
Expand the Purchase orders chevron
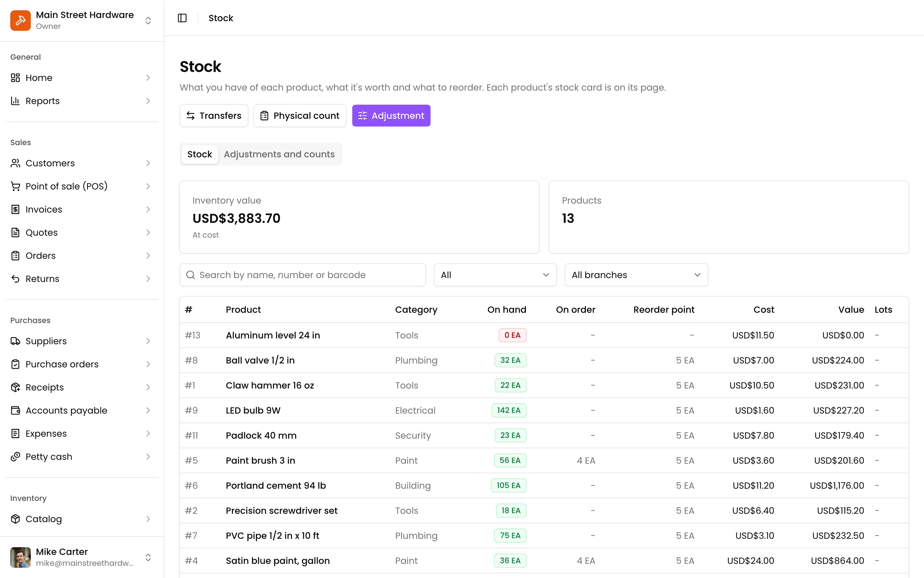tap(148, 364)
